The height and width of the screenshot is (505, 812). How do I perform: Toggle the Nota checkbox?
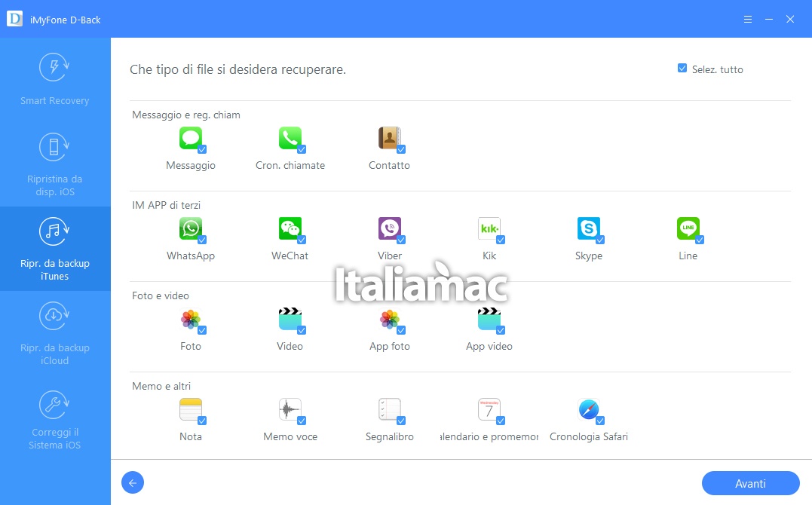[x=203, y=421]
